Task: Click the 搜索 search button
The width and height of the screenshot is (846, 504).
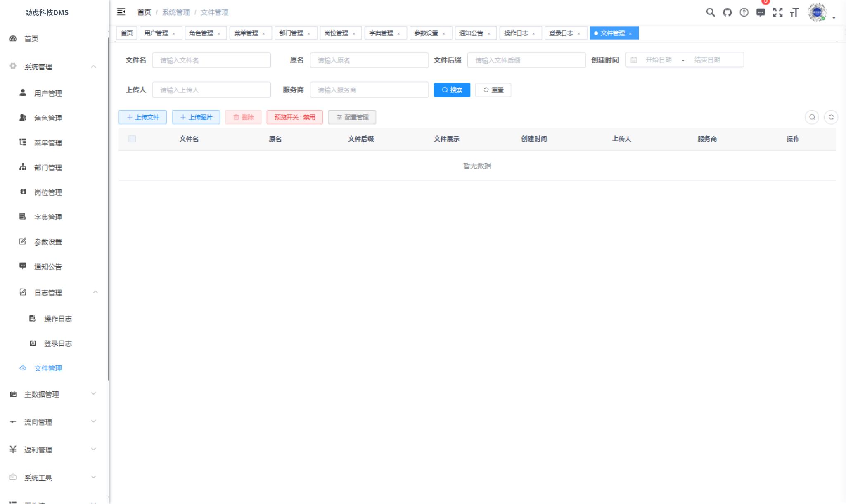Action: (x=452, y=90)
